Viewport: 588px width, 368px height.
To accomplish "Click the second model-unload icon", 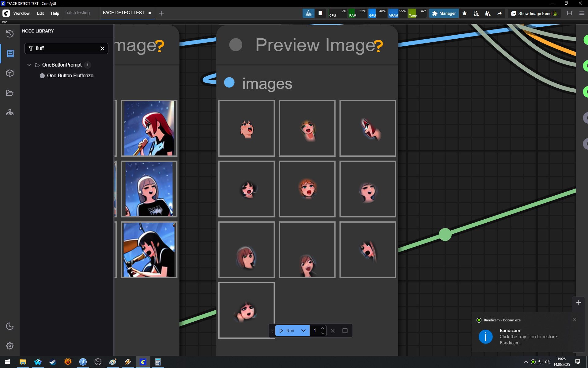I will tap(488, 13).
